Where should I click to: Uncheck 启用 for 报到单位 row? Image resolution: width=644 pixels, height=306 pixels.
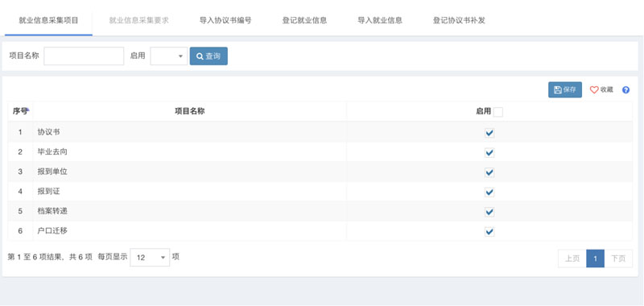point(489,172)
